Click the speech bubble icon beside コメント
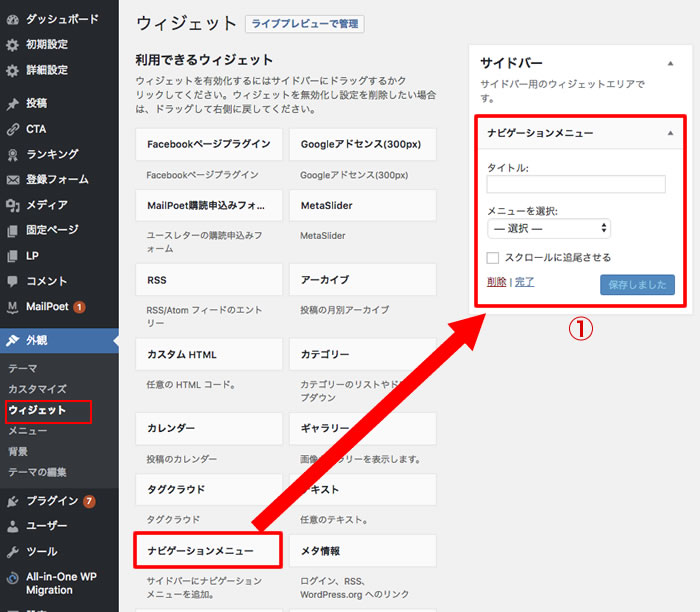700x612 pixels. [12, 281]
